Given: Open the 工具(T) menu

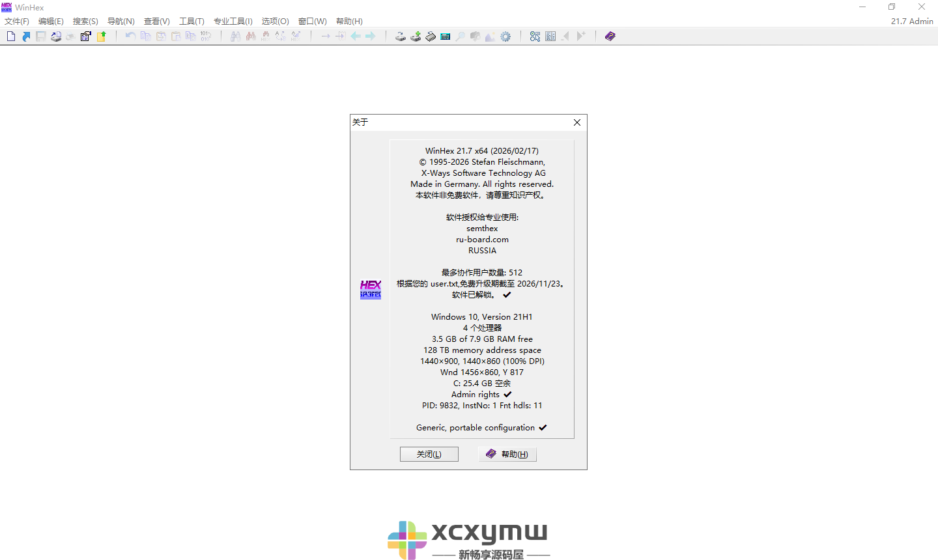Looking at the screenshot, I should [x=192, y=21].
